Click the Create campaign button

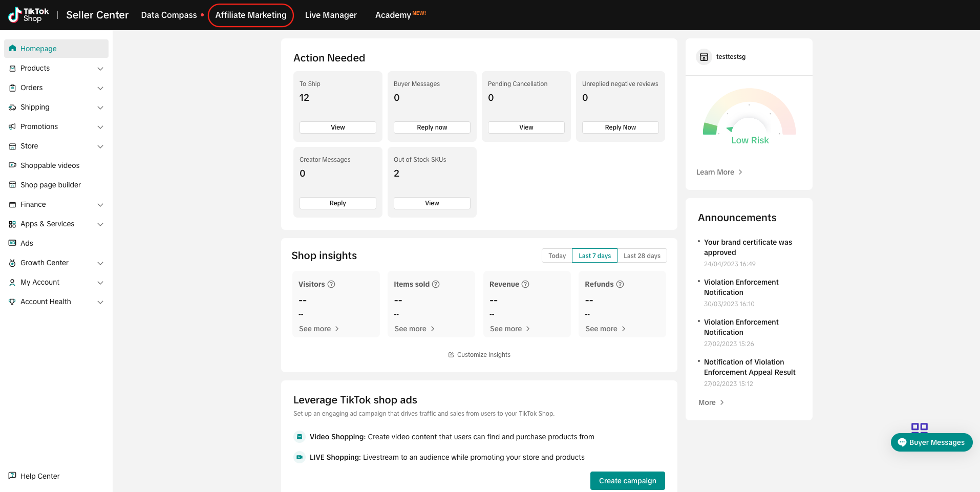pos(627,481)
